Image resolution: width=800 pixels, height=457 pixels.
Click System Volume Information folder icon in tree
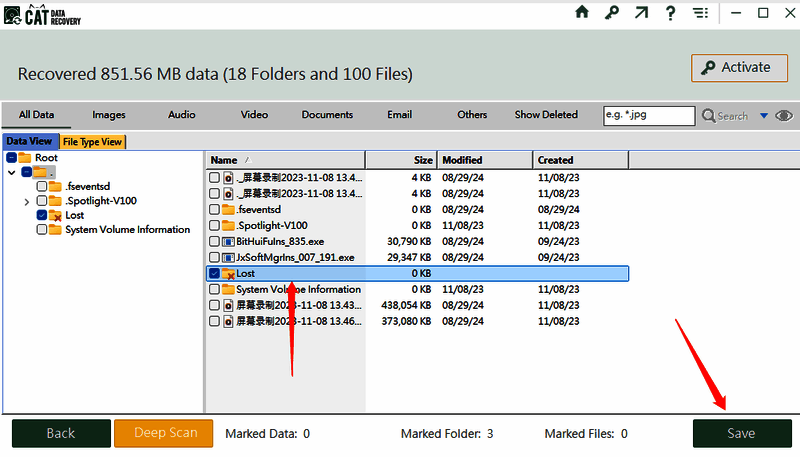tap(55, 230)
